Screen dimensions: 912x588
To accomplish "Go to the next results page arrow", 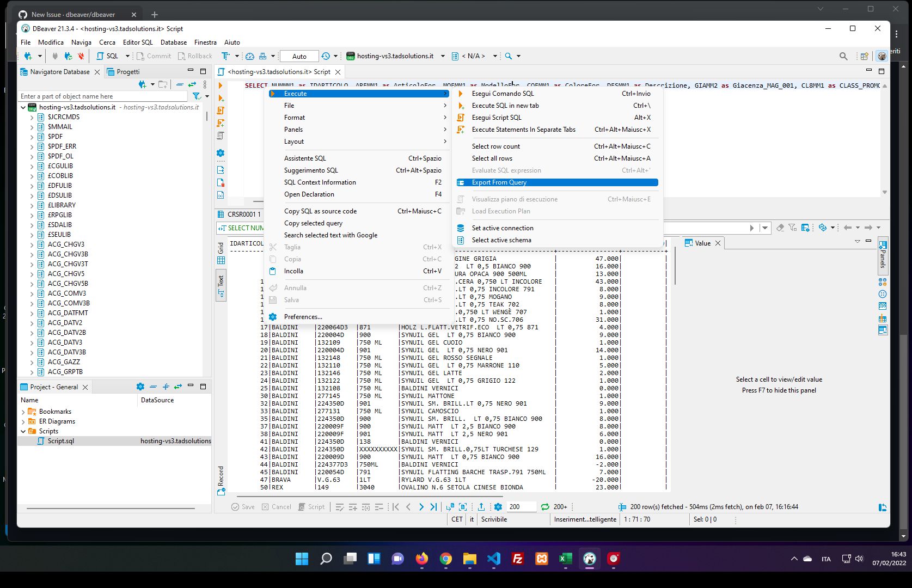I will pyautogui.click(x=421, y=507).
